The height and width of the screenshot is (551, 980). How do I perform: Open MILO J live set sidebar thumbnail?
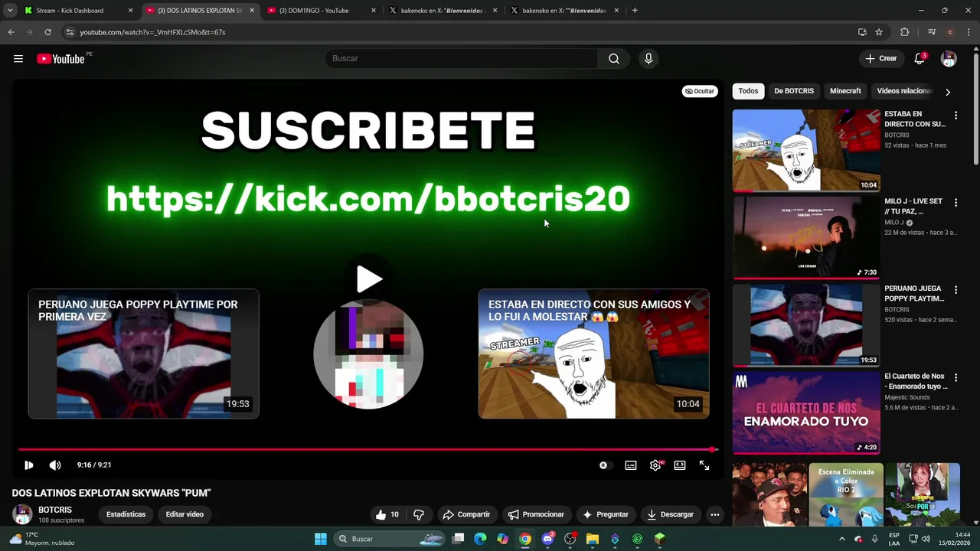[806, 237]
